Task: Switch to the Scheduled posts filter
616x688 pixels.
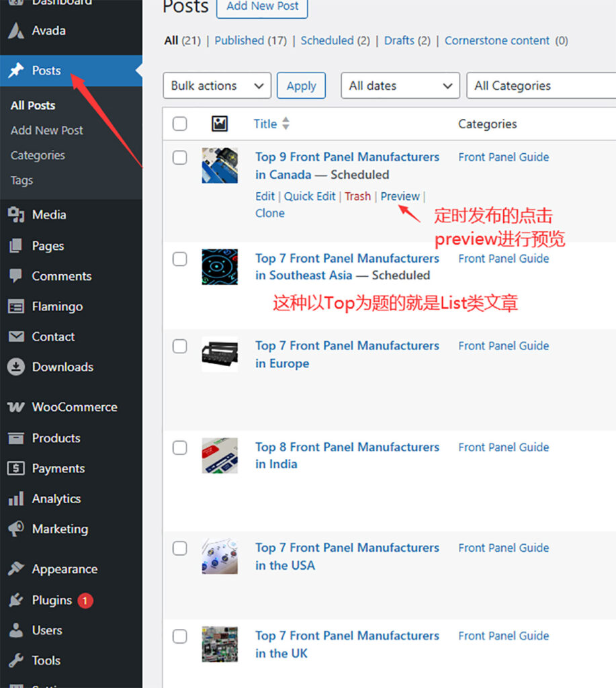Action: tap(327, 40)
